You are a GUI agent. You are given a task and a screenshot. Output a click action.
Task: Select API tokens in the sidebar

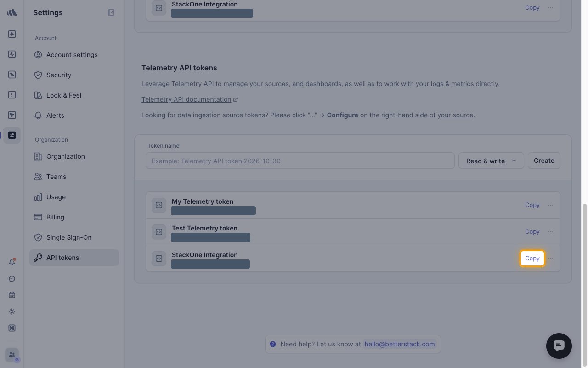[74, 258]
